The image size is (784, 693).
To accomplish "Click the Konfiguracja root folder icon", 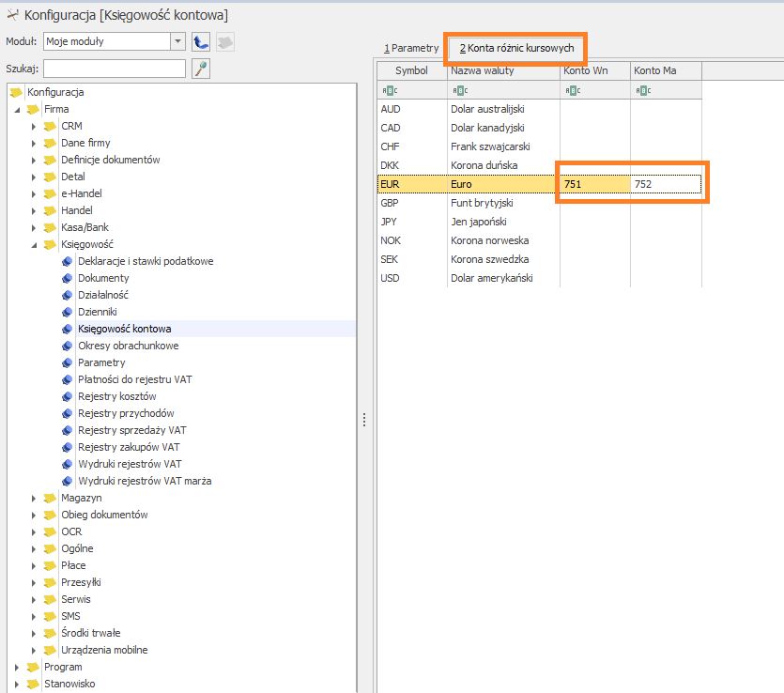I will click(x=16, y=92).
